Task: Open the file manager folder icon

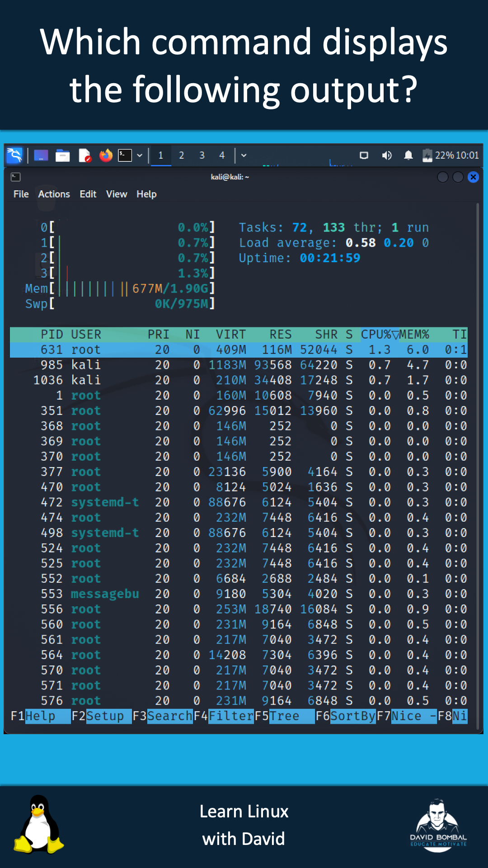Action: [62, 156]
